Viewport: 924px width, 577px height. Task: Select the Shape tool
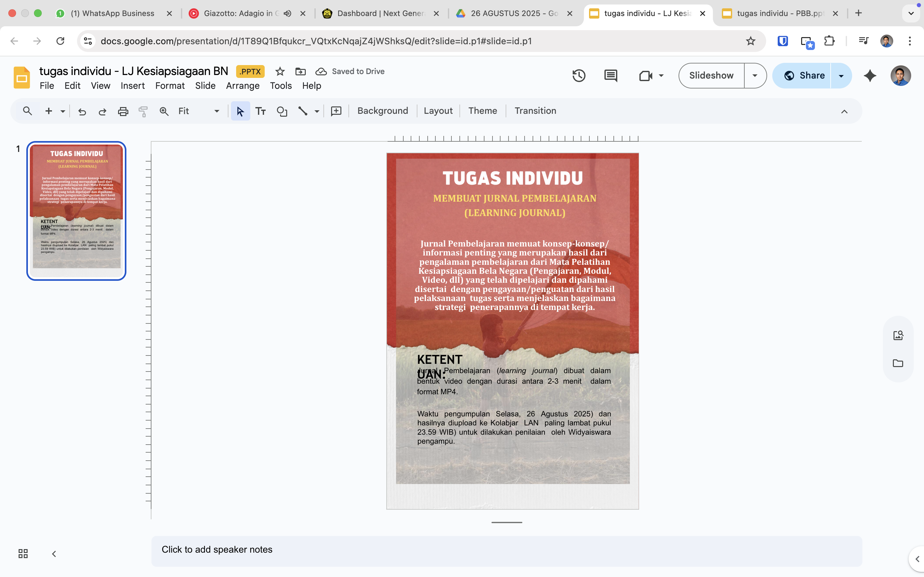282,111
